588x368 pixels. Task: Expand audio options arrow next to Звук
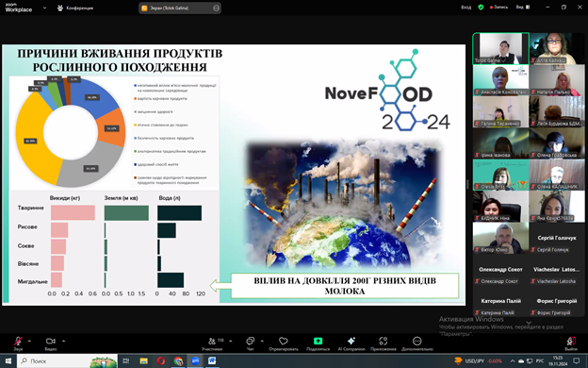29,341
